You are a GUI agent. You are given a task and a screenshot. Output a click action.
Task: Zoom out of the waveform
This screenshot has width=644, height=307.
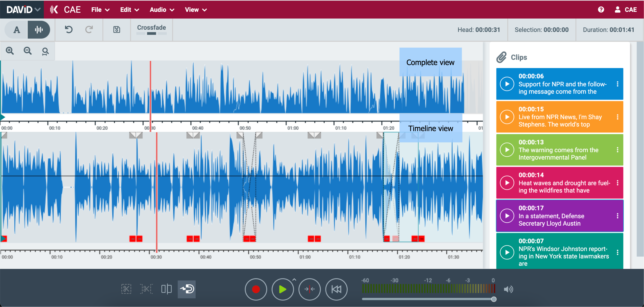point(27,51)
